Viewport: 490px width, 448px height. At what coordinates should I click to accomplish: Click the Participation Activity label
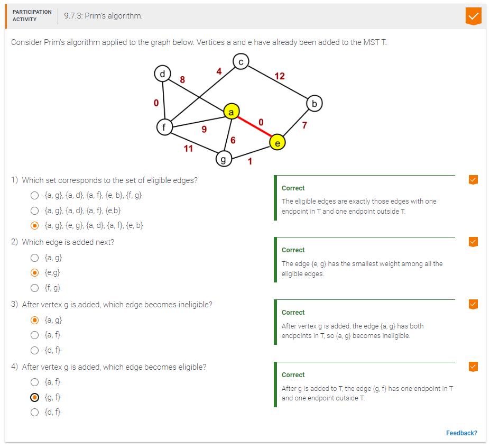(x=32, y=16)
